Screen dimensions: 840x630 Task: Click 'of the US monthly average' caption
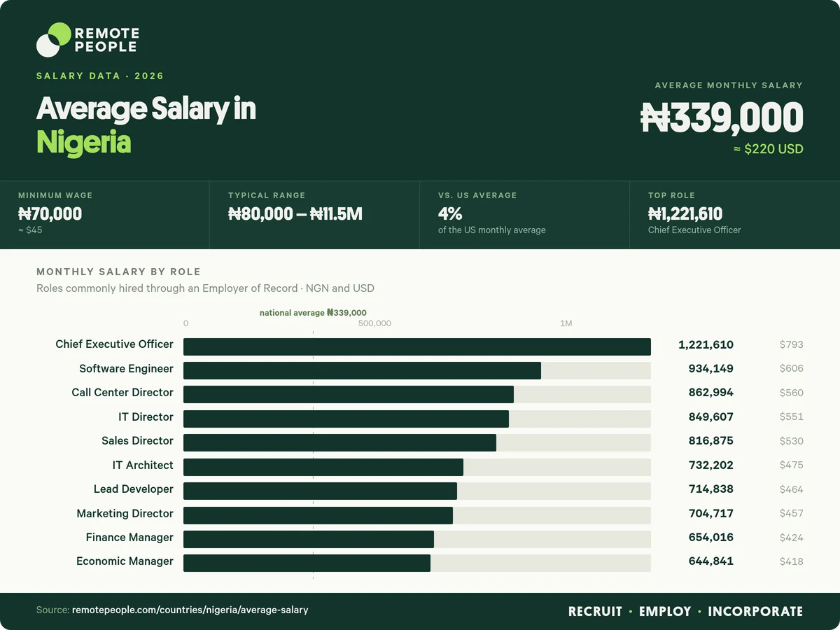click(492, 230)
